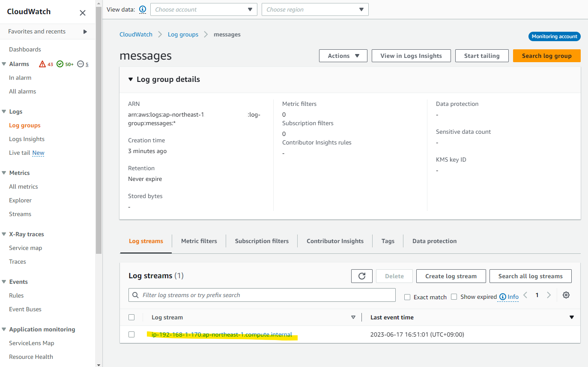Click the filter log streams search field
This screenshot has width=588, height=367.
click(x=262, y=295)
